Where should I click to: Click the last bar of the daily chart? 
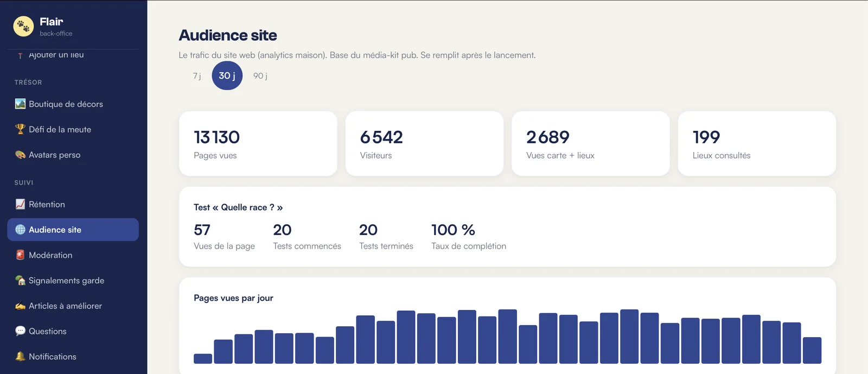[x=812, y=350]
